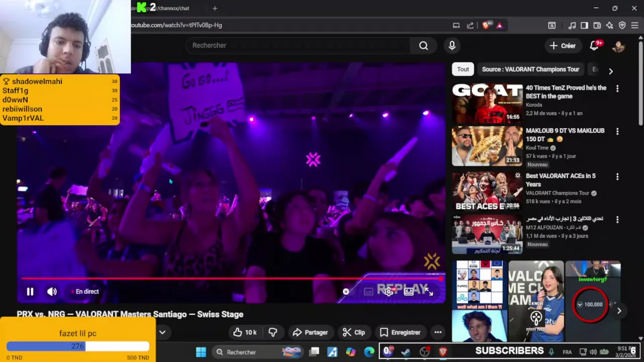This screenshot has height=362, width=644.
Task: Open volume control in the system tray
Action: point(594,352)
